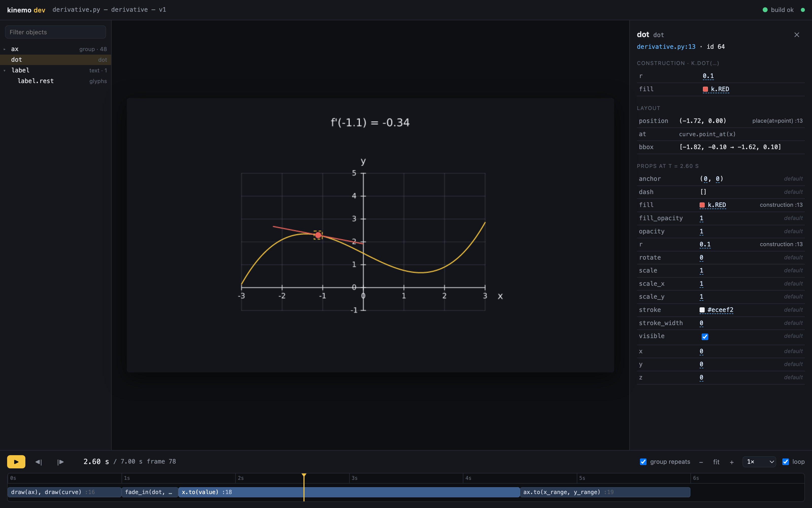Open derivative.py:13 source link
Screen dimensions: 812x508
pos(666,47)
